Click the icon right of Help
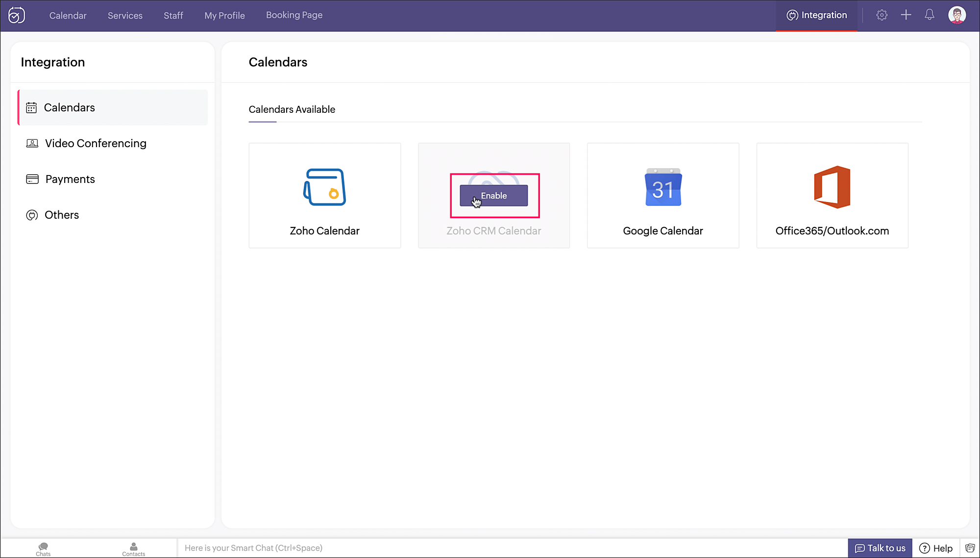The height and width of the screenshot is (558, 980). click(970, 548)
